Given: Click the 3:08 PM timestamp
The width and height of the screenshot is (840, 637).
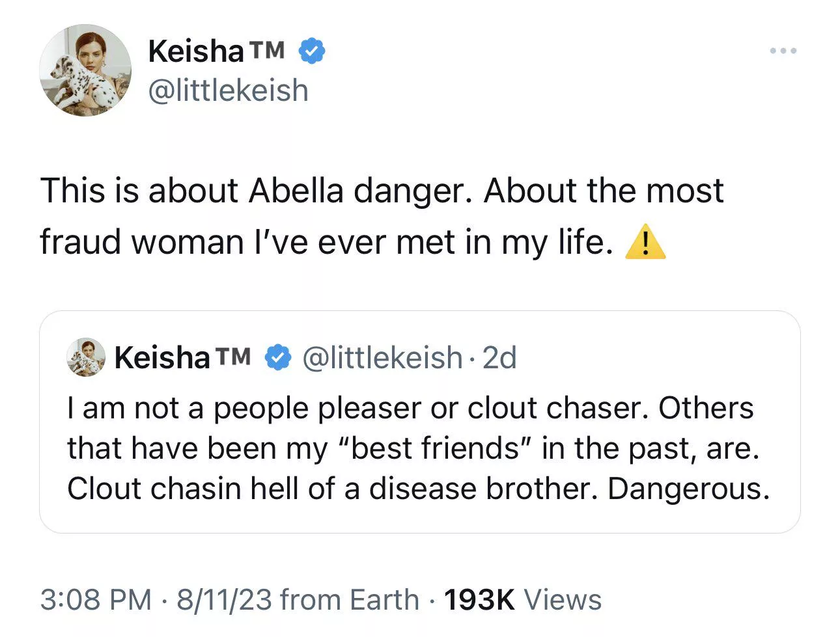Looking at the screenshot, I should [x=96, y=599].
